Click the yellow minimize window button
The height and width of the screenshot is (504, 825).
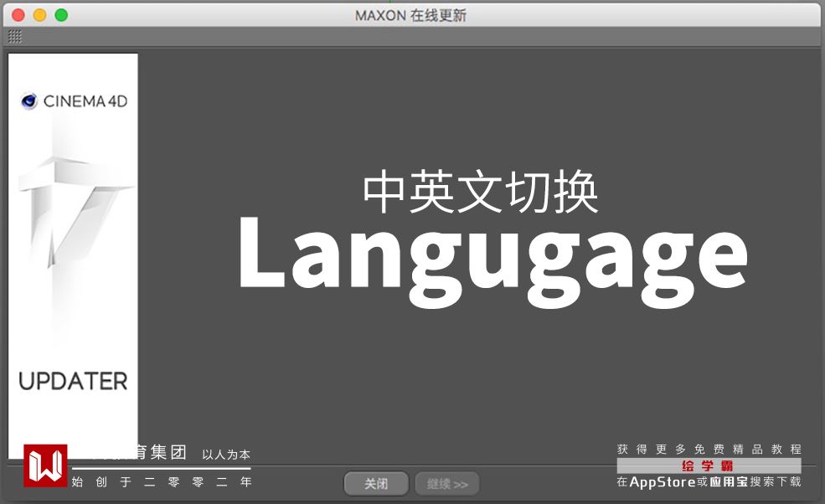[40, 15]
